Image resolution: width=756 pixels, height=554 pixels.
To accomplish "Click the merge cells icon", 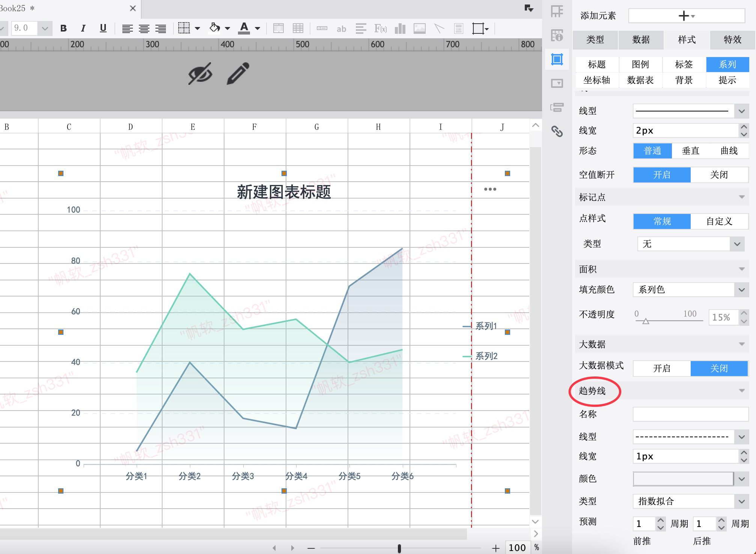I will (279, 29).
